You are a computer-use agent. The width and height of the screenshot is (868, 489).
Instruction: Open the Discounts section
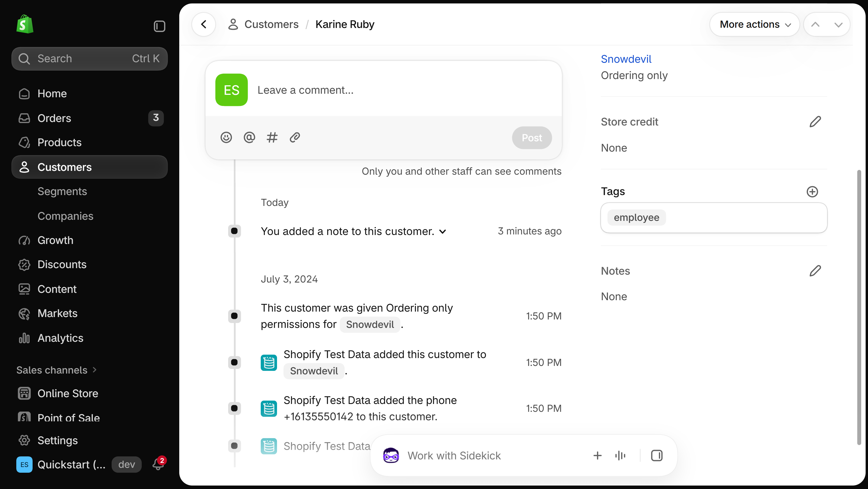[90, 264]
